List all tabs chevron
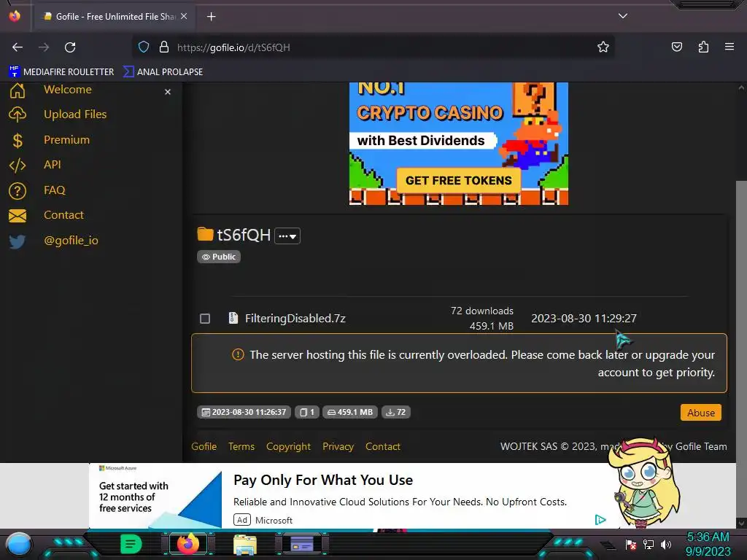 [x=623, y=16]
